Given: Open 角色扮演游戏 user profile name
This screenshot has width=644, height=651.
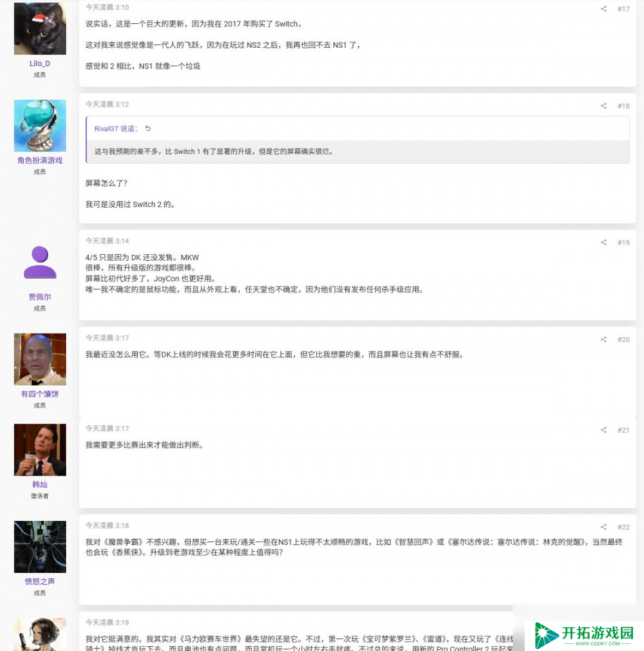Looking at the screenshot, I should [x=40, y=161].
